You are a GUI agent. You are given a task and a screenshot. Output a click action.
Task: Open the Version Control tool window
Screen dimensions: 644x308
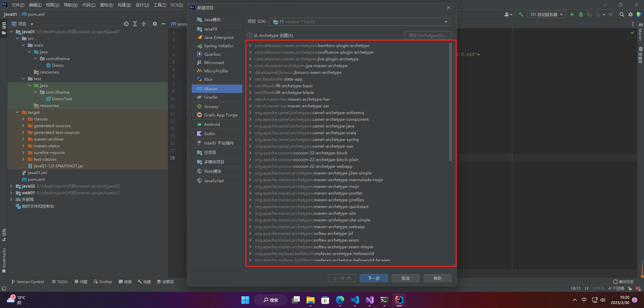[x=28, y=282]
